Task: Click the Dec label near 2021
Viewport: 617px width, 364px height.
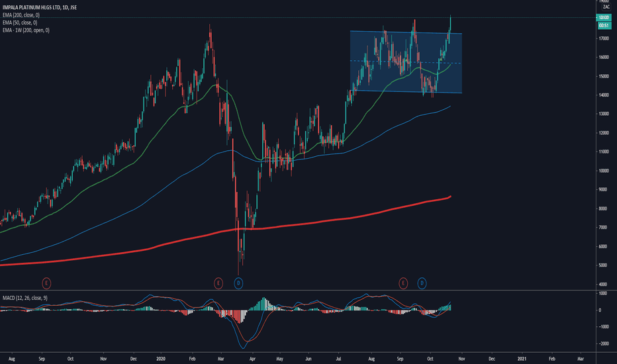Action: pos(492,359)
